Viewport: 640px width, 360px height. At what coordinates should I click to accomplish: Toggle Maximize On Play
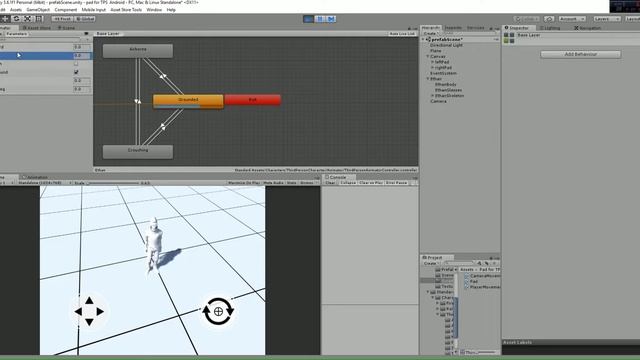point(244,183)
